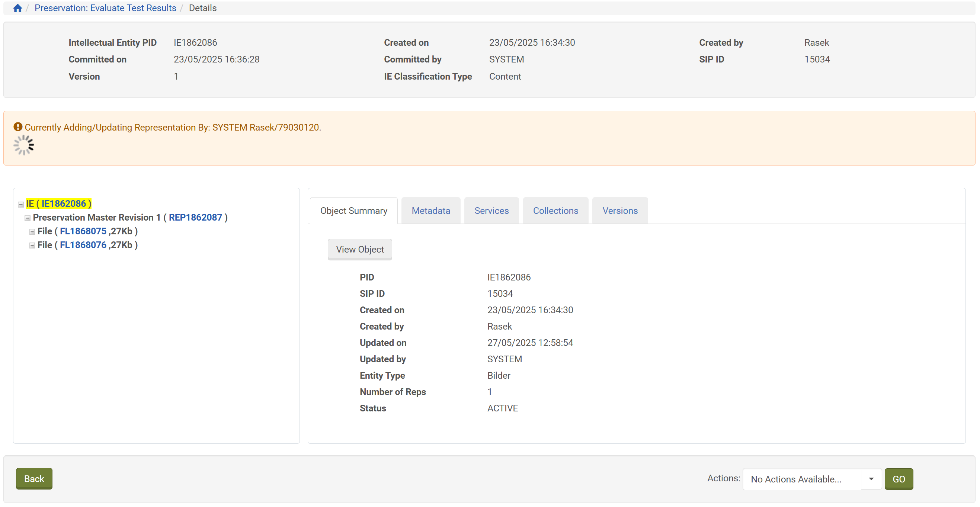980x507 pixels.
Task: Click the loading spinner icon
Action: 23,145
